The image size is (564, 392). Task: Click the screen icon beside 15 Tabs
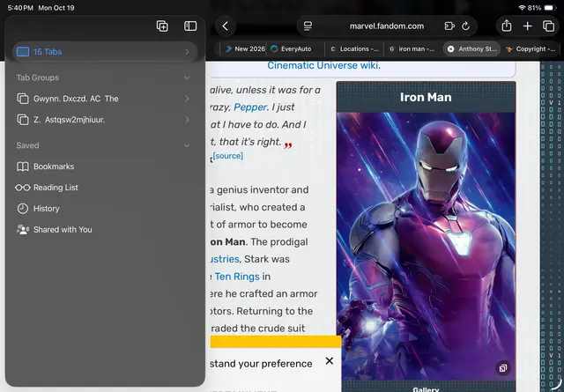pyautogui.click(x=23, y=52)
